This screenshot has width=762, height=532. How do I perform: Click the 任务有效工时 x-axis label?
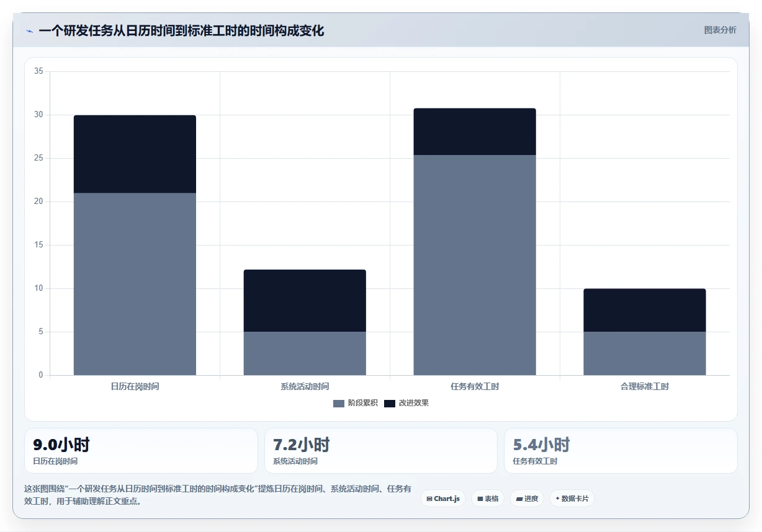click(x=475, y=386)
